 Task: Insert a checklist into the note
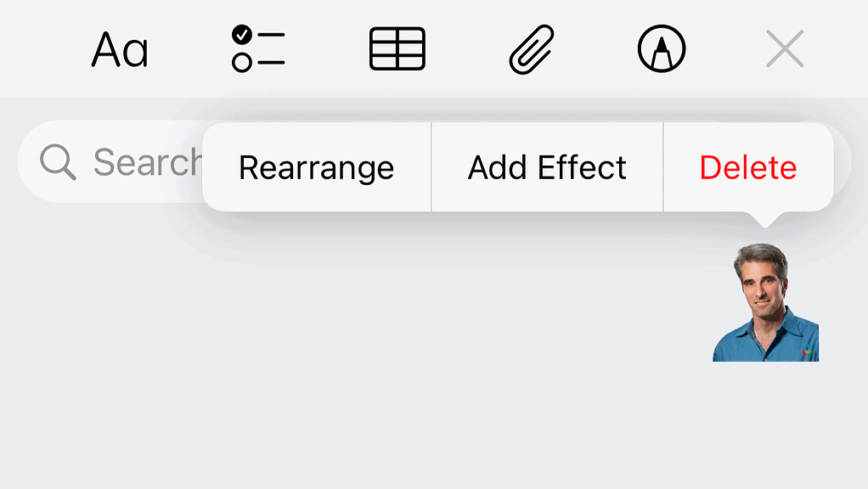[x=257, y=48]
